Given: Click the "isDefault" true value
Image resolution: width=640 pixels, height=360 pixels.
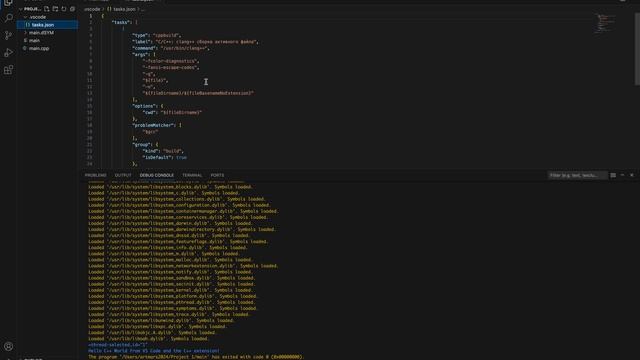Looking at the screenshot, I should [x=182, y=157].
